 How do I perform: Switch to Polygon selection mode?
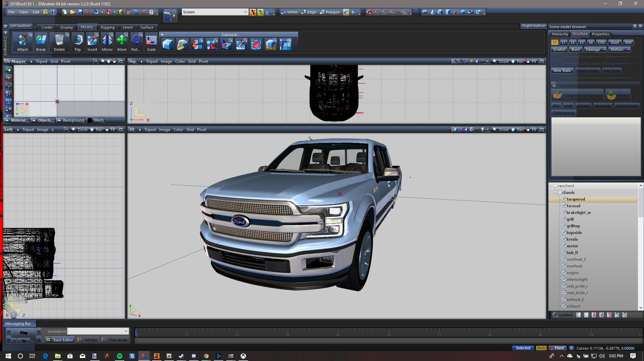click(330, 12)
